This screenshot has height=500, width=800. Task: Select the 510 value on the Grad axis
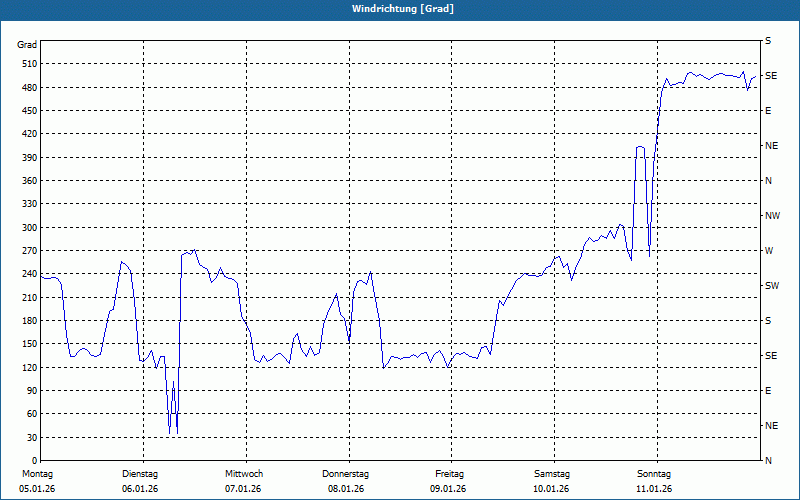click(x=29, y=64)
